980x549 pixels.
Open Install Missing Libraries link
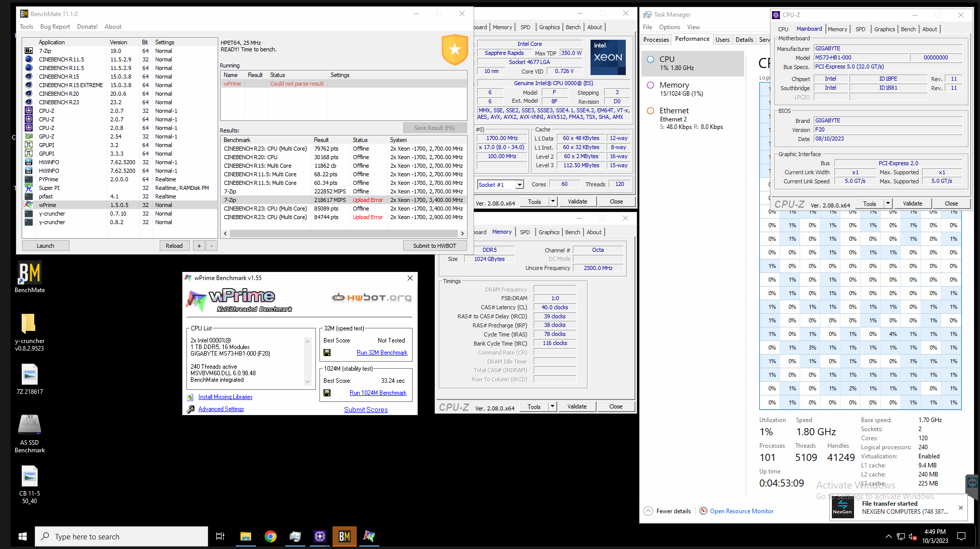click(225, 397)
